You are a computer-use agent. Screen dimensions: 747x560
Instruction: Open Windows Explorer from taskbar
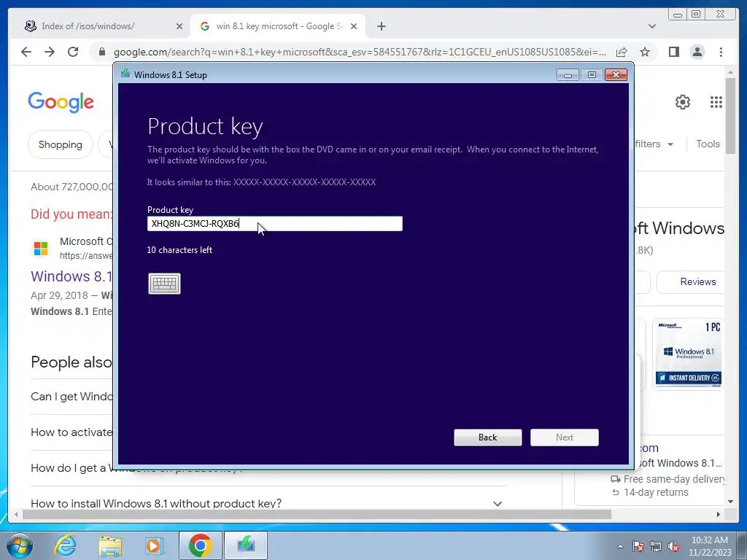coord(110,545)
